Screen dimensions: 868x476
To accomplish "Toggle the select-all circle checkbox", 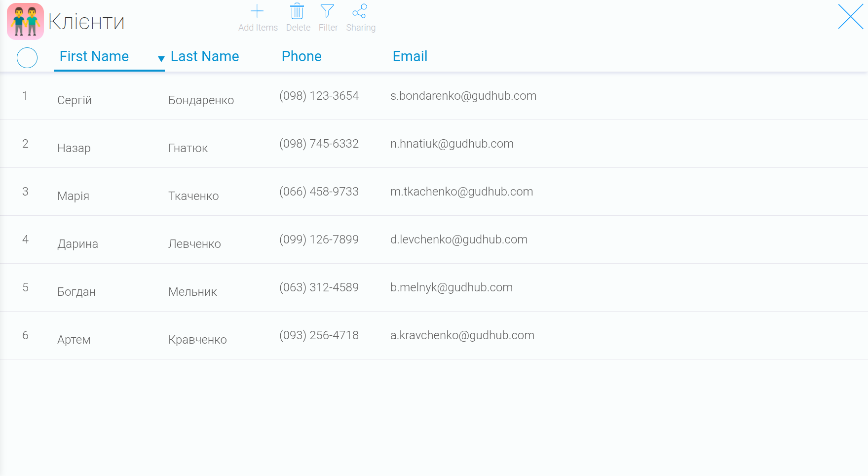I will click(27, 58).
